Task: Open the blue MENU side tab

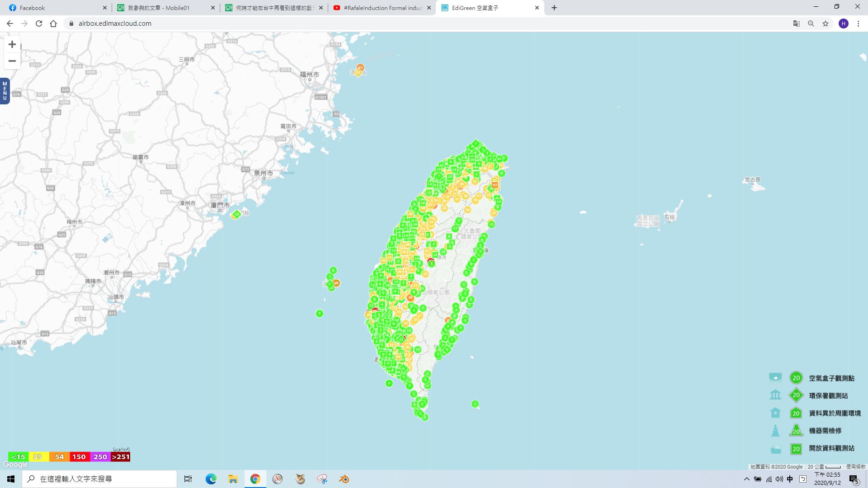Action: [5, 91]
